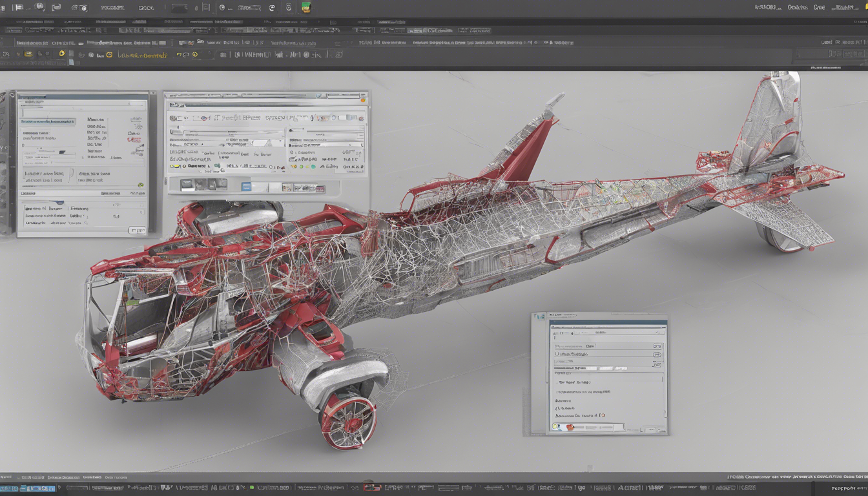The width and height of the screenshot is (868, 496).
Task: Click the yellow circle icon in the left toolbar row
Action: 62,54
